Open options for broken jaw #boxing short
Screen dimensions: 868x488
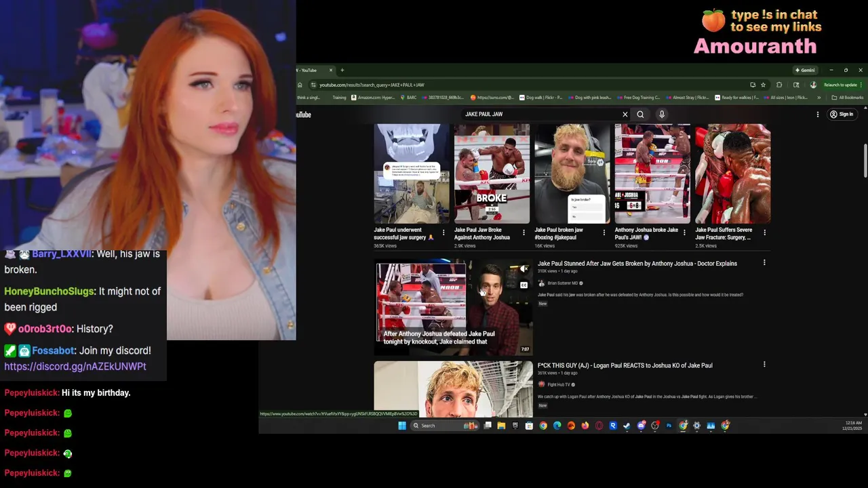point(604,232)
